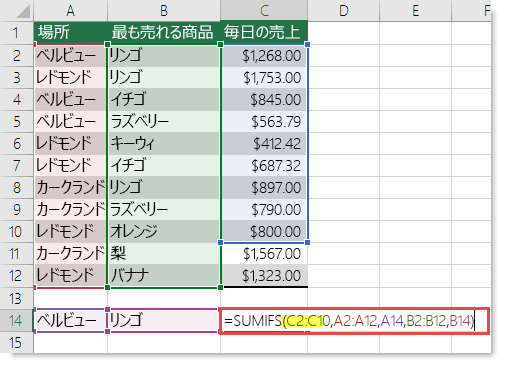Select row 14 header
Image resolution: width=506 pixels, height=368 pixels.
pyautogui.click(x=17, y=320)
